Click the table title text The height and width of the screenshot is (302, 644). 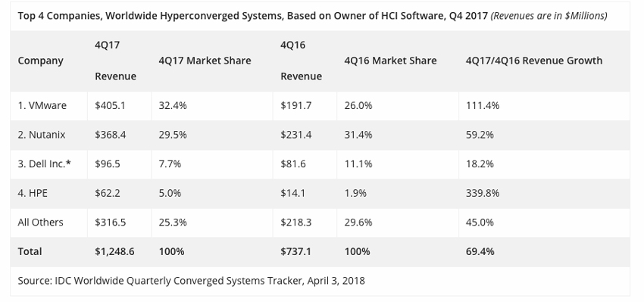[313, 16]
